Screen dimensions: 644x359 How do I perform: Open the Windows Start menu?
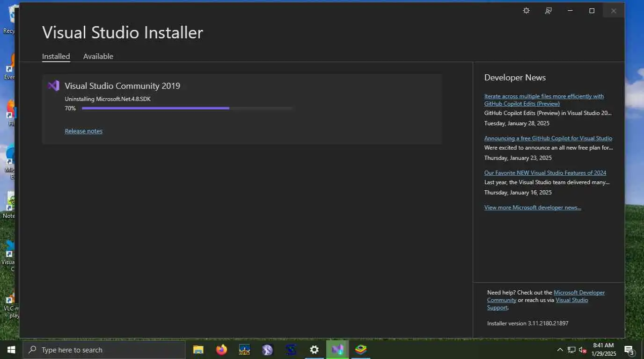(x=11, y=350)
